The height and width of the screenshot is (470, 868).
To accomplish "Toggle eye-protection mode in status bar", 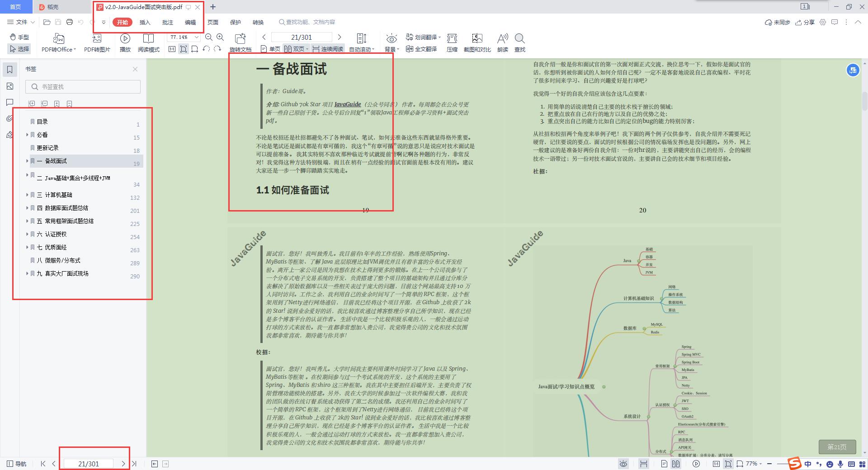I will pyautogui.click(x=623, y=464).
